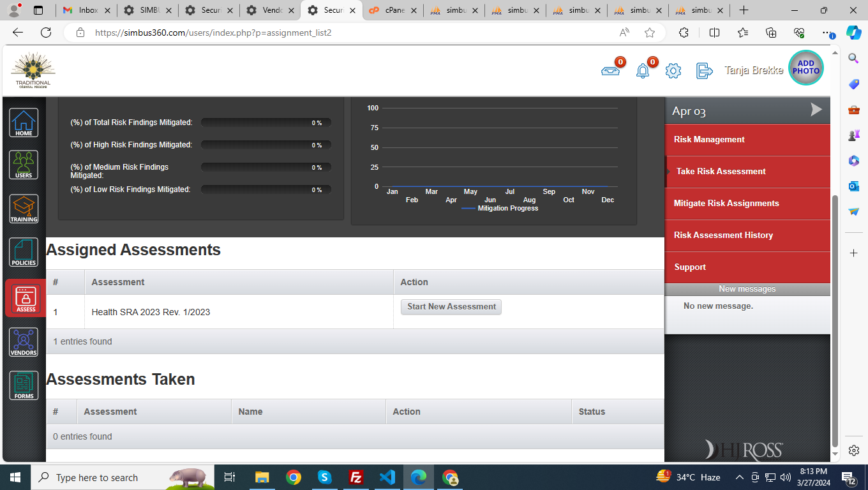Click the browser address bar URL

[x=213, y=33]
